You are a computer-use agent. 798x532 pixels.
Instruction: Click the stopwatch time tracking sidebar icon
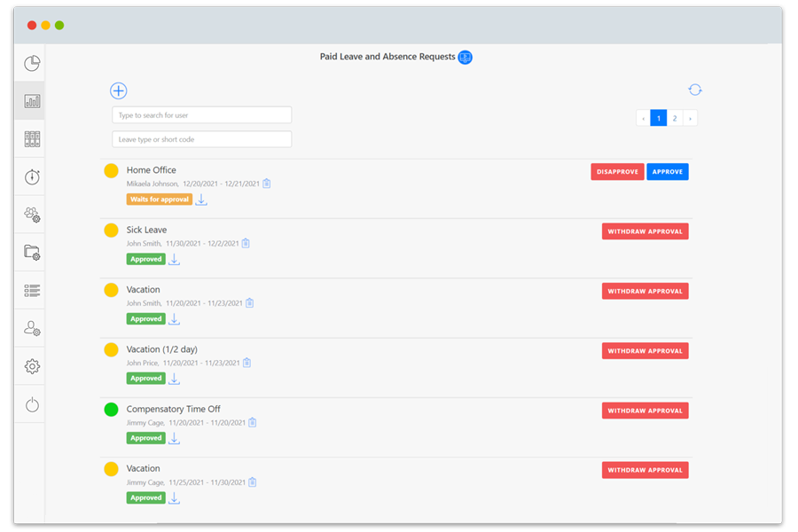tap(32, 177)
